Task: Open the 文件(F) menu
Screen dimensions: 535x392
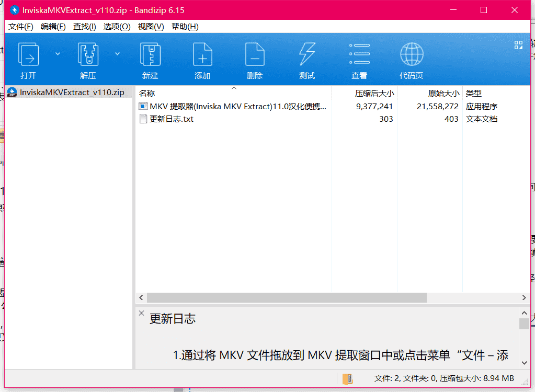Action: coord(21,27)
